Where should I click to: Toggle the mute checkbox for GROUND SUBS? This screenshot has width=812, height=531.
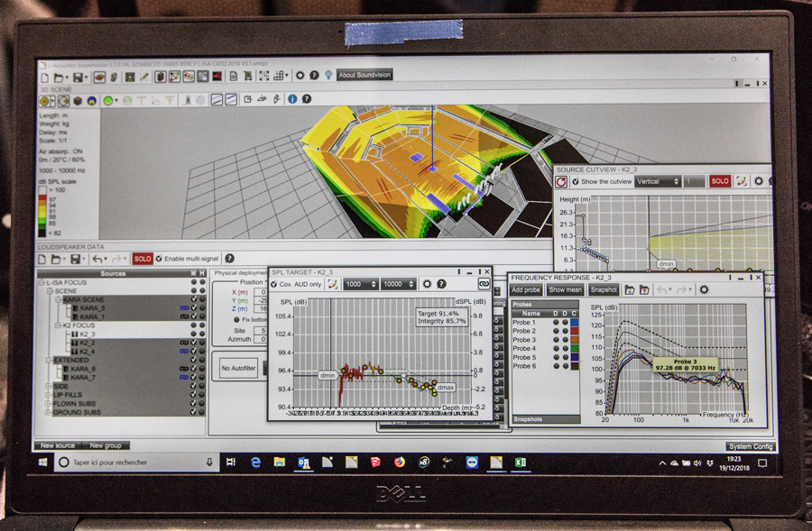[193, 412]
